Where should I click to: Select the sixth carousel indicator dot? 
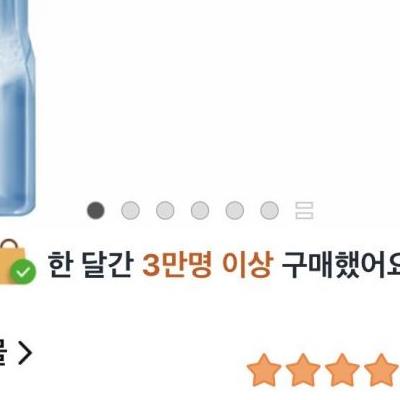269,211
